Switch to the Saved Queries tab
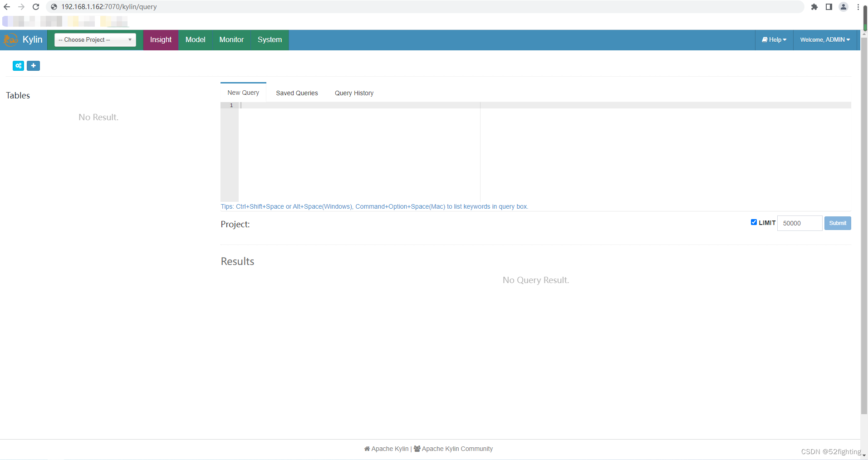 pos(297,93)
